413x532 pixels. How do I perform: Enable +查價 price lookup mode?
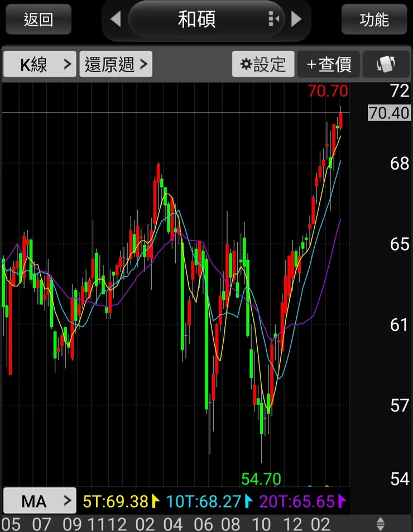pos(329,64)
